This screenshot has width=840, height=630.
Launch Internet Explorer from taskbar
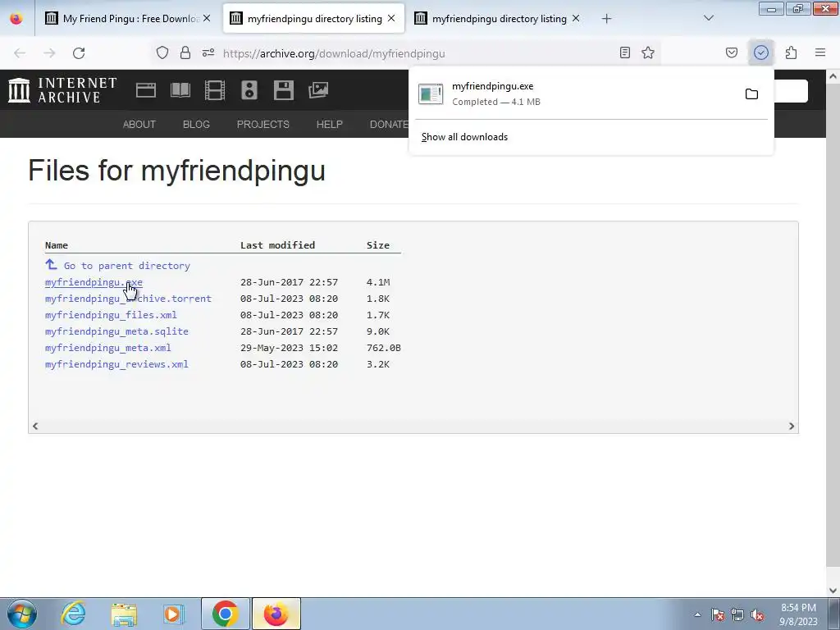[73, 614]
